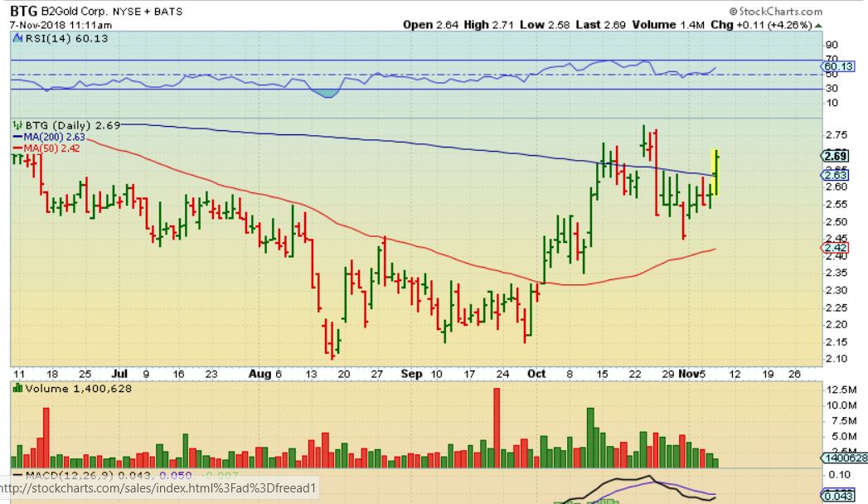Image resolution: width=868 pixels, height=504 pixels.
Task: Click the bold 2.69 last-price axis tag
Action: [835, 156]
